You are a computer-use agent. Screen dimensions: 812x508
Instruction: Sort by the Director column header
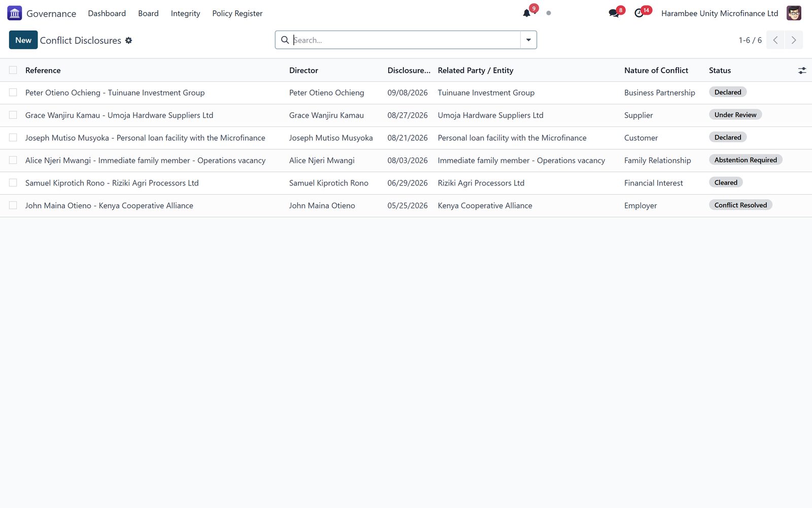coord(303,71)
